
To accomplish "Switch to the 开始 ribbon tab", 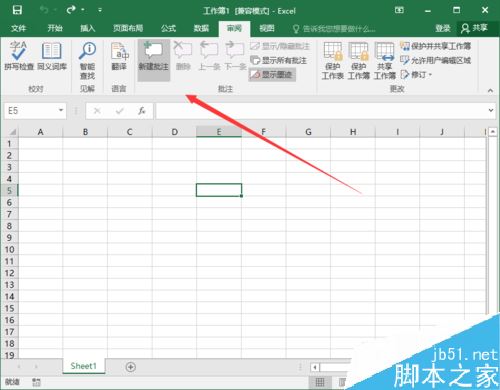I will point(55,28).
